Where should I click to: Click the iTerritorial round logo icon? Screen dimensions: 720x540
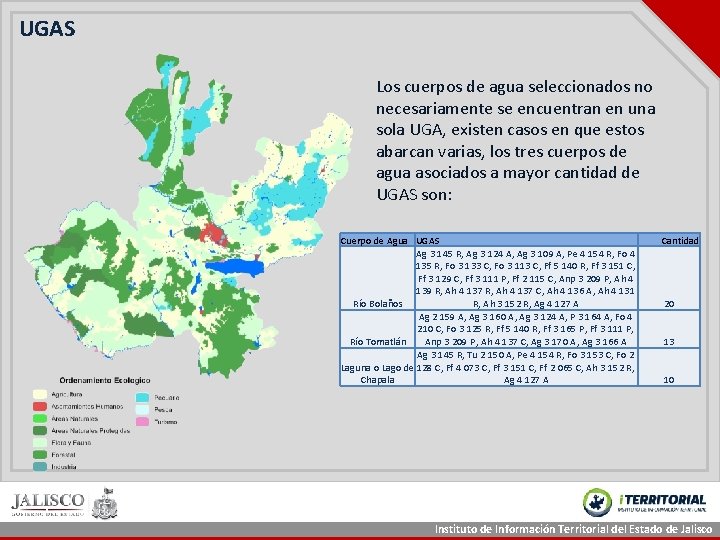[x=597, y=502]
